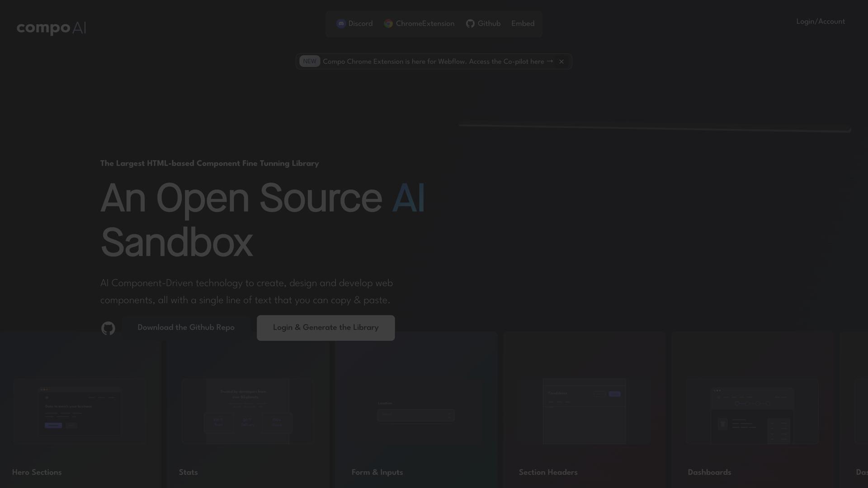868x488 pixels.
Task: Click the Github icon in the navbar
Action: click(470, 23)
